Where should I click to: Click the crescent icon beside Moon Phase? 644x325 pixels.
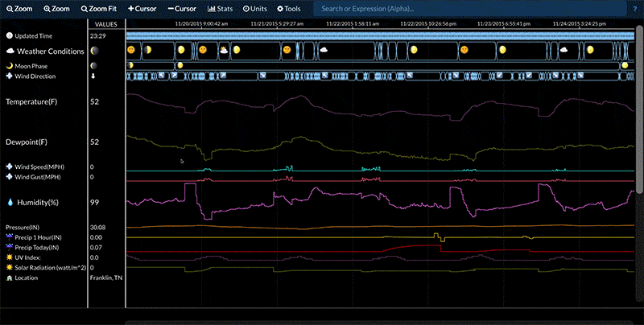click(x=10, y=65)
